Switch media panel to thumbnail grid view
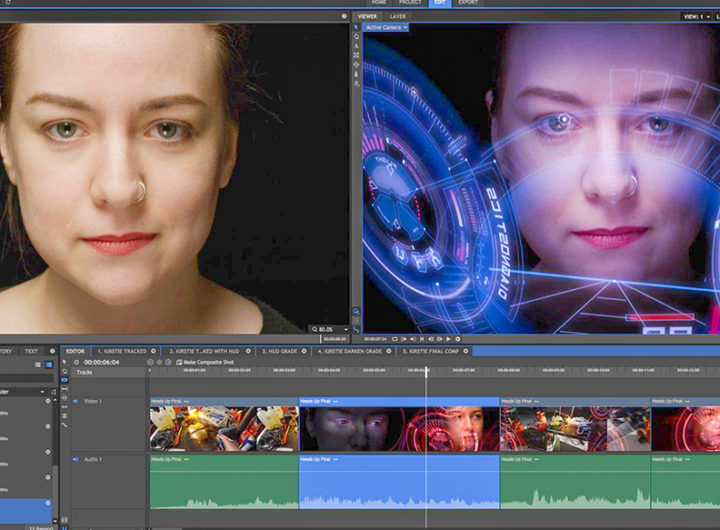The width and height of the screenshot is (720, 530). coord(49,365)
